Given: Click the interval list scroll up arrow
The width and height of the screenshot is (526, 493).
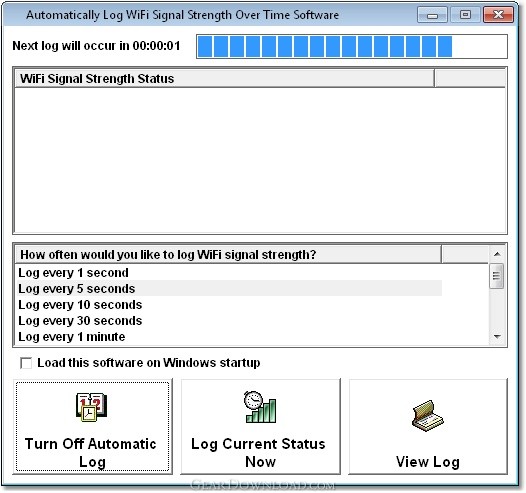Looking at the screenshot, I should point(497,254).
